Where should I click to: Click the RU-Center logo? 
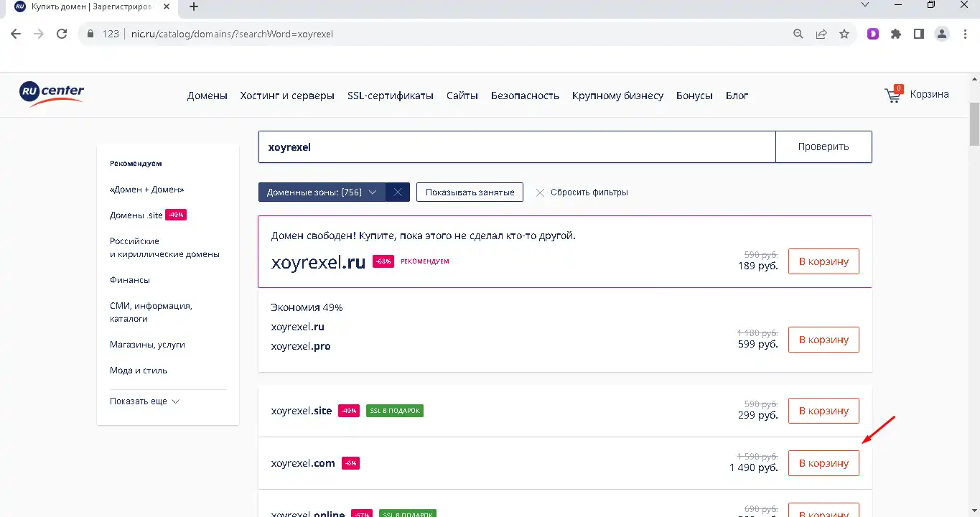pyautogui.click(x=52, y=94)
